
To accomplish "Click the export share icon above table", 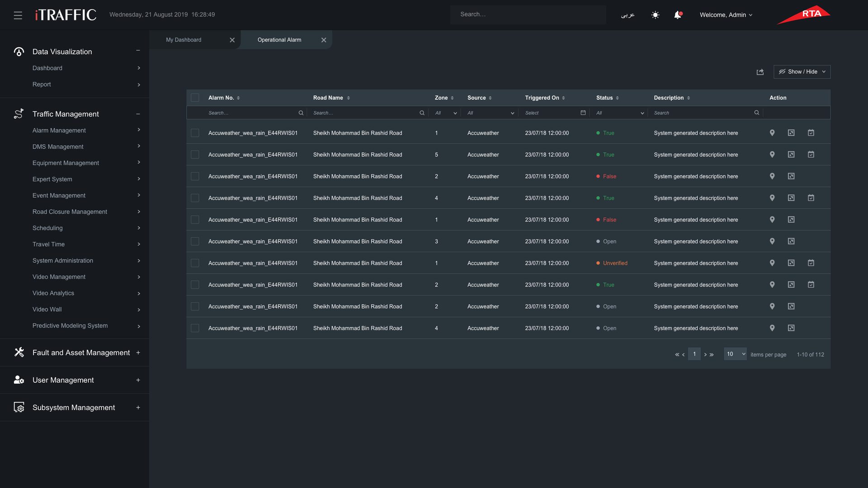I will (x=760, y=72).
